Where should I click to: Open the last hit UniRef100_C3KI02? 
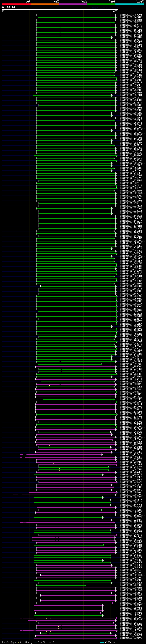click(131, 638)
